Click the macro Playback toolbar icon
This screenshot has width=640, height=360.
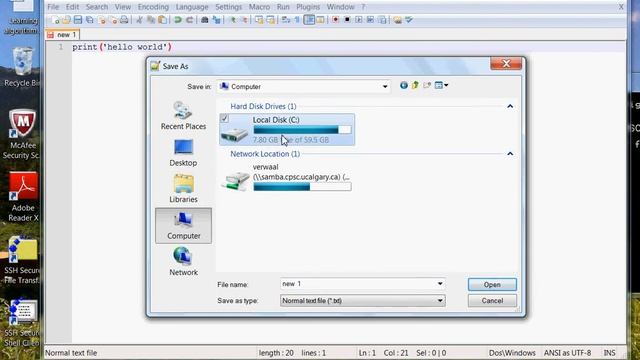[359, 20]
